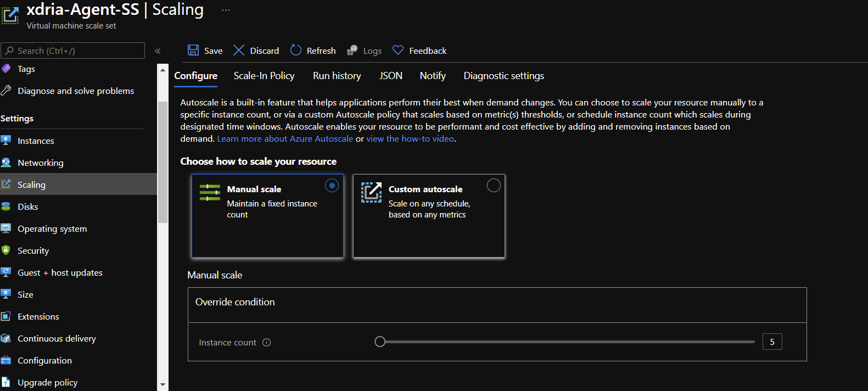Click the Tags icon in sidebar

[6, 69]
